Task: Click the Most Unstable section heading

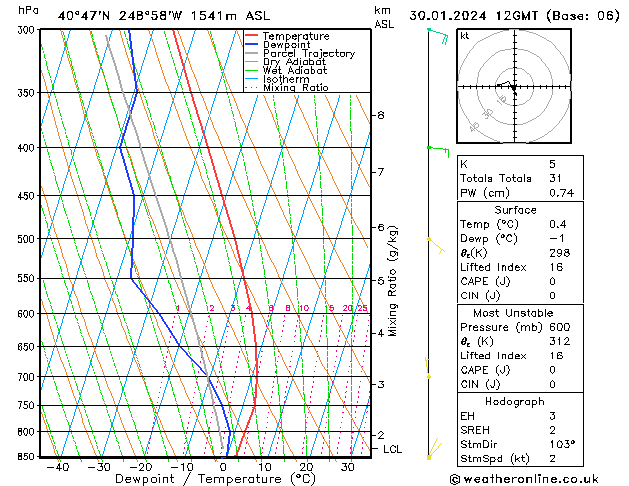Action: [x=513, y=313]
